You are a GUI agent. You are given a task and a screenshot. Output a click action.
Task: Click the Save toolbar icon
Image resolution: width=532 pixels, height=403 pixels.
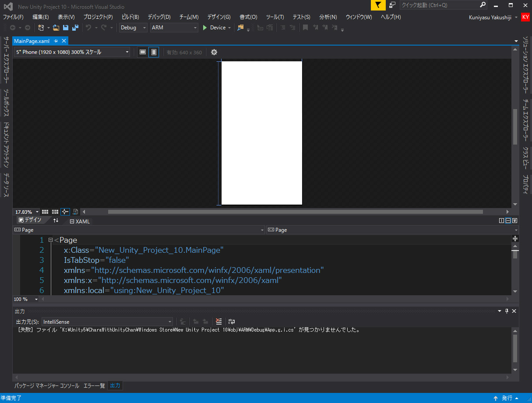66,27
